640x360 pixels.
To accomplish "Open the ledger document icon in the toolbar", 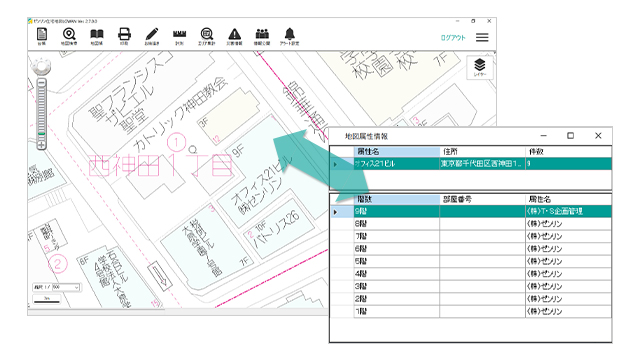I will click(42, 36).
